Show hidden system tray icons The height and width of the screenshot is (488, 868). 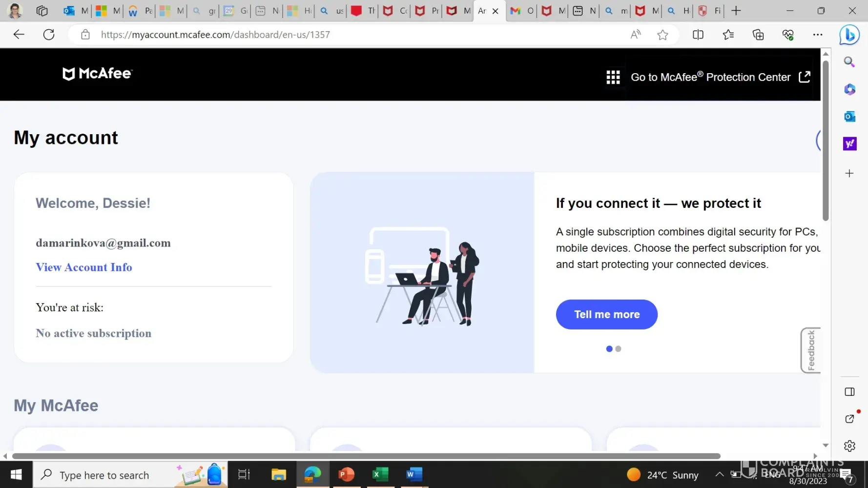click(x=720, y=474)
